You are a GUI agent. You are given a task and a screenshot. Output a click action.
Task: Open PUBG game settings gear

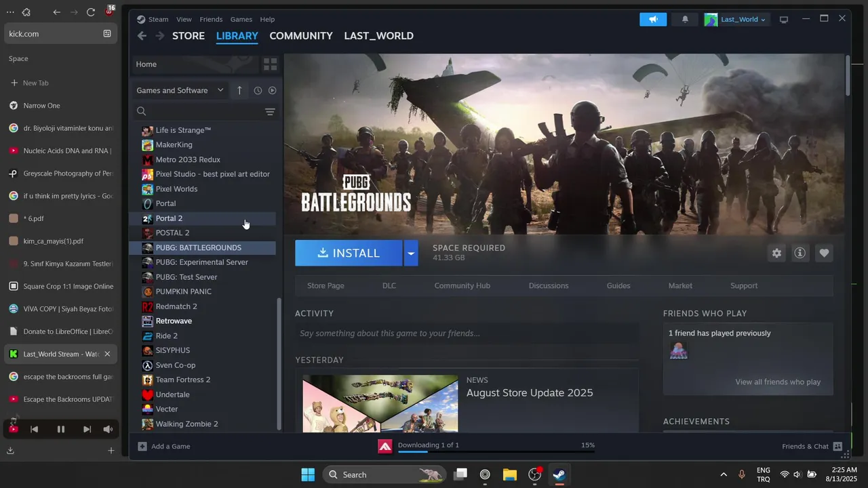(776, 253)
